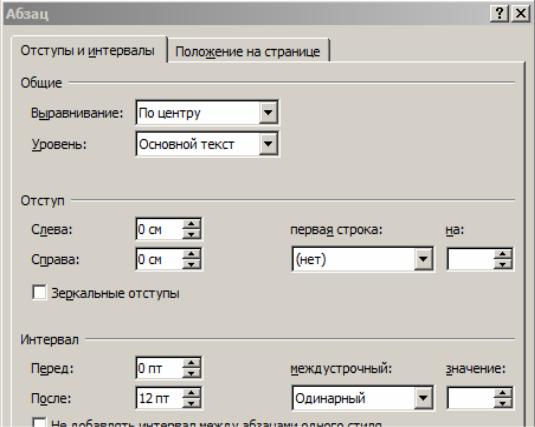The image size is (535, 427).
Task: Toggle Зеркальные отступы checkbox
Action: point(39,293)
